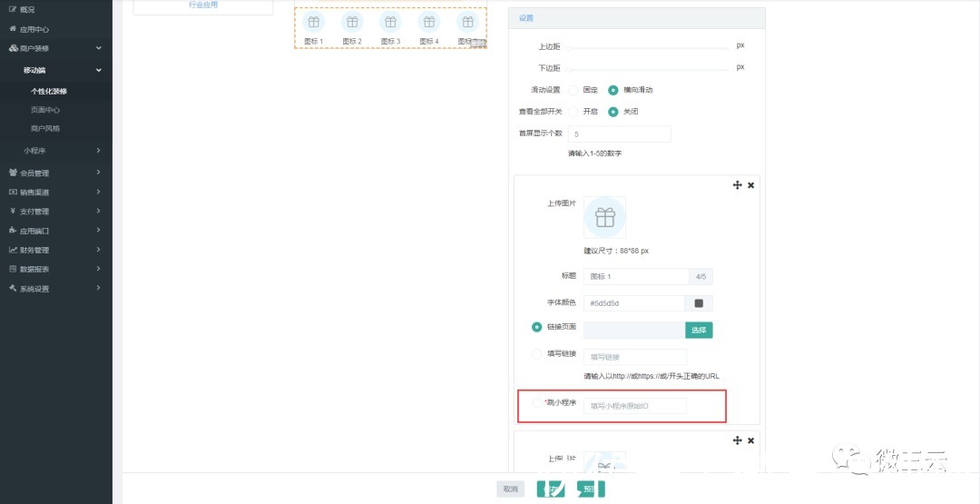The width and height of the screenshot is (980, 504).
Task: Select 关闭 for 查看全部开关
Action: pyautogui.click(x=613, y=112)
